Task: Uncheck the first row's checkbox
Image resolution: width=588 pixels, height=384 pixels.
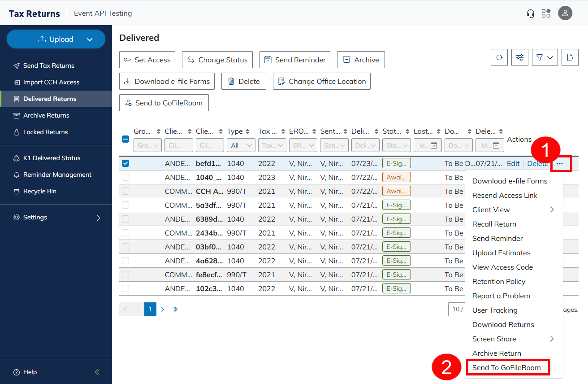Action: coord(125,163)
